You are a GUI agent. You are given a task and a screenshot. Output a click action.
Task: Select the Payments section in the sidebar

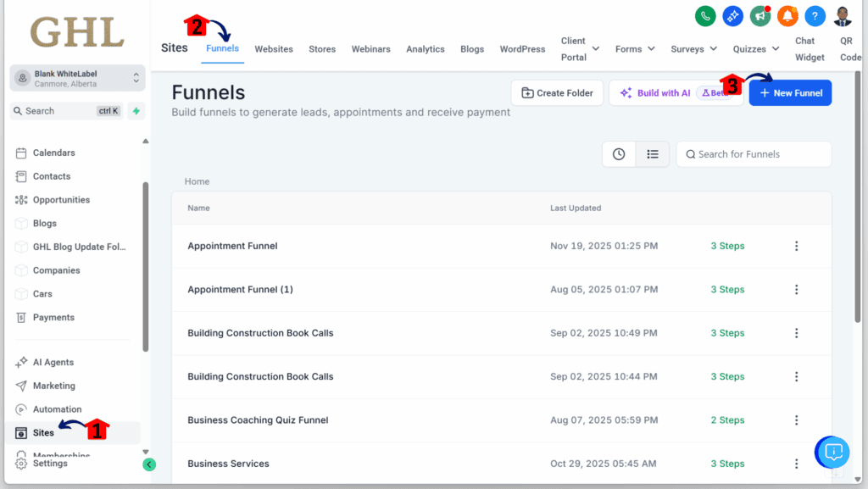tap(53, 317)
